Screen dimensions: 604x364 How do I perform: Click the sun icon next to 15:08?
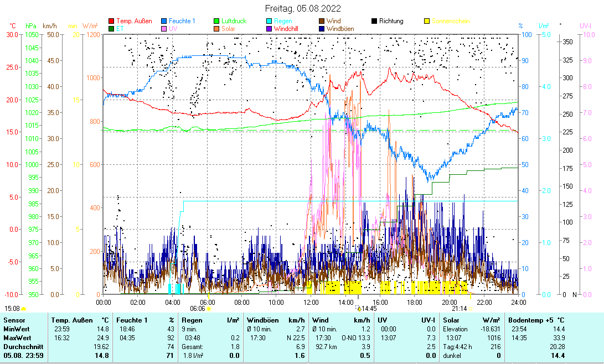pos(23,309)
